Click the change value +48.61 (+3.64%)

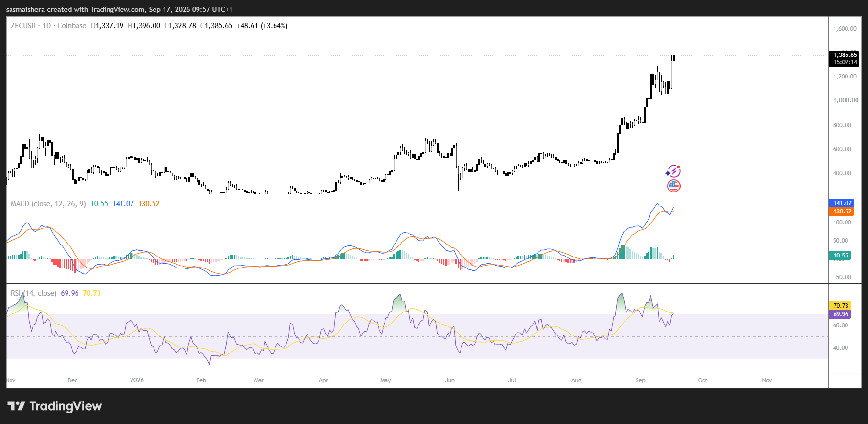tap(262, 26)
